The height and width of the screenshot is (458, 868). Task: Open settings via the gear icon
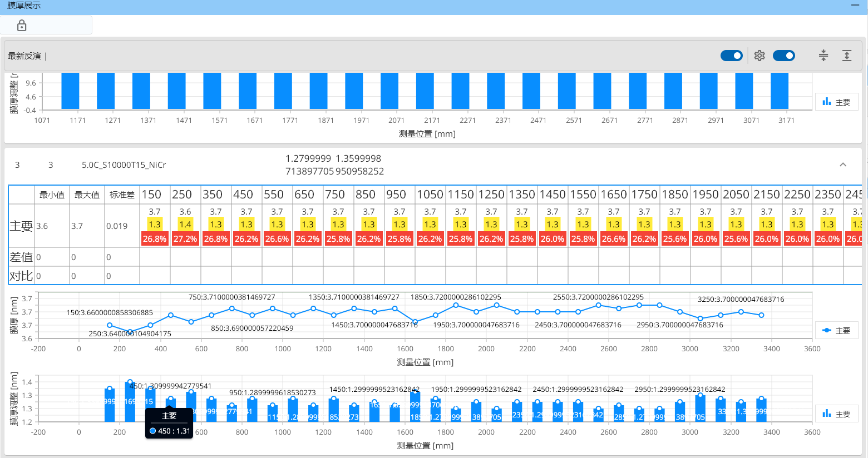(x=759, y=56)
